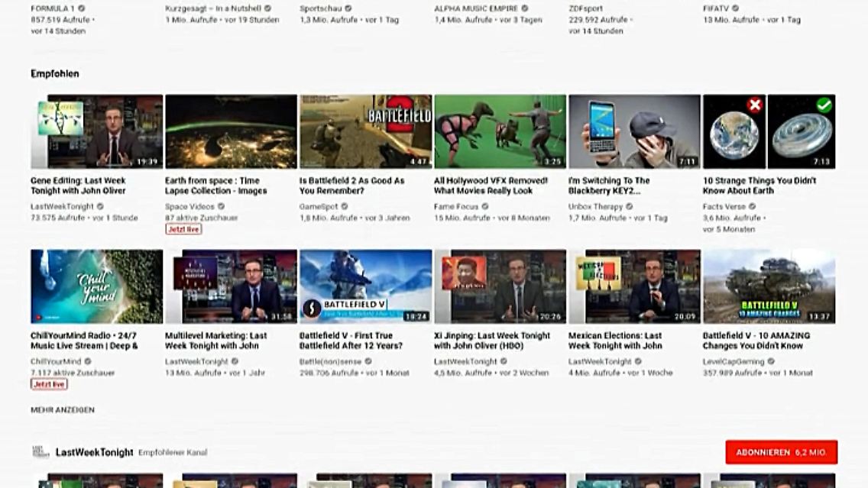Open FIFATV channel link
The width and height of the screenshot is (868, 488).
point(716,8)
